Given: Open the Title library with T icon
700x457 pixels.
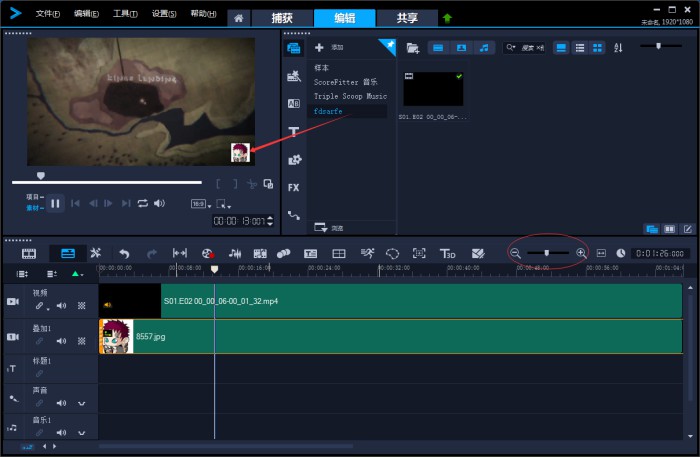Looking at the screenshot, I should click(294, 131).
